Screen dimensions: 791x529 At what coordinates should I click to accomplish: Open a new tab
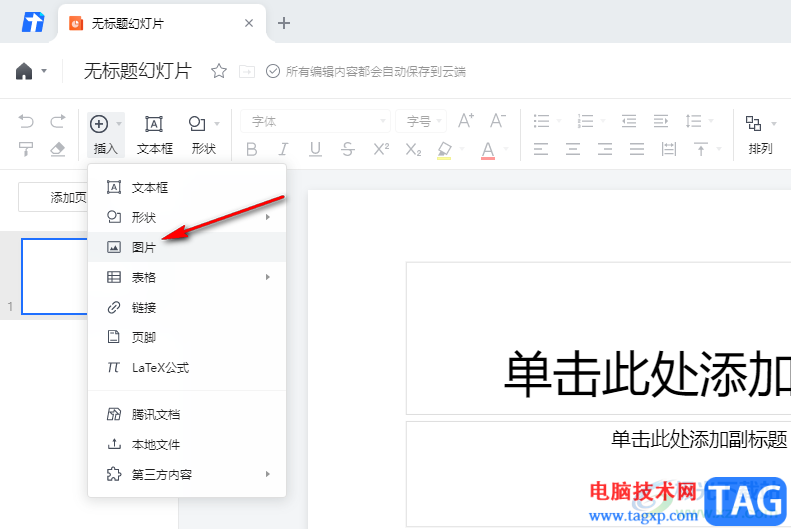click(284, 23)
